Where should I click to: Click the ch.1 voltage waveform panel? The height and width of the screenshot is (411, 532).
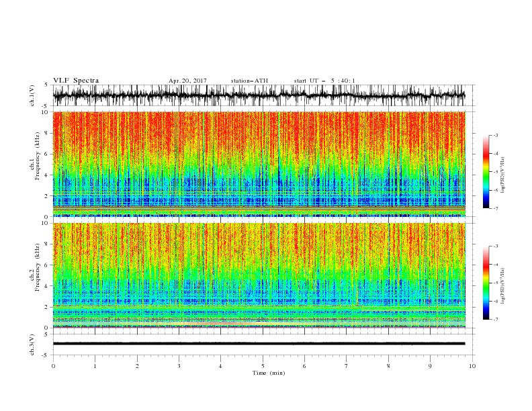pyautogui.click(x=263, y=95)
